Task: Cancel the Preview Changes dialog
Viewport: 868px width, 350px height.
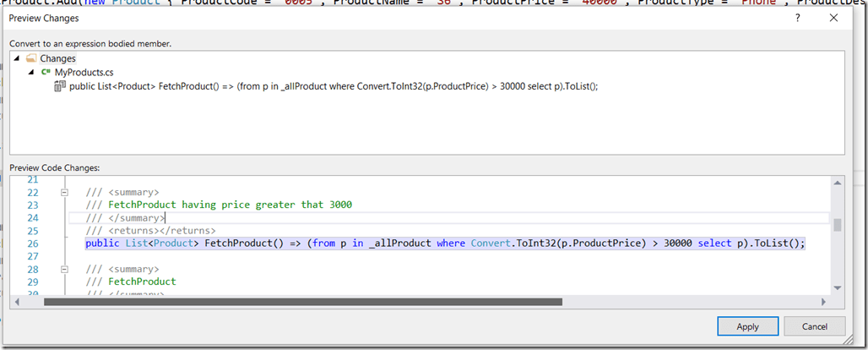Action: tap(814, 326)
